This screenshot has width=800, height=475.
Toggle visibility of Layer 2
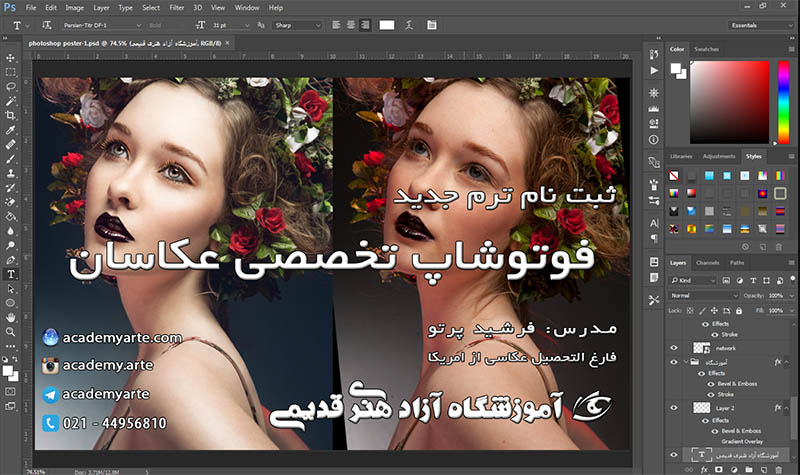click(x=673, y=409)
